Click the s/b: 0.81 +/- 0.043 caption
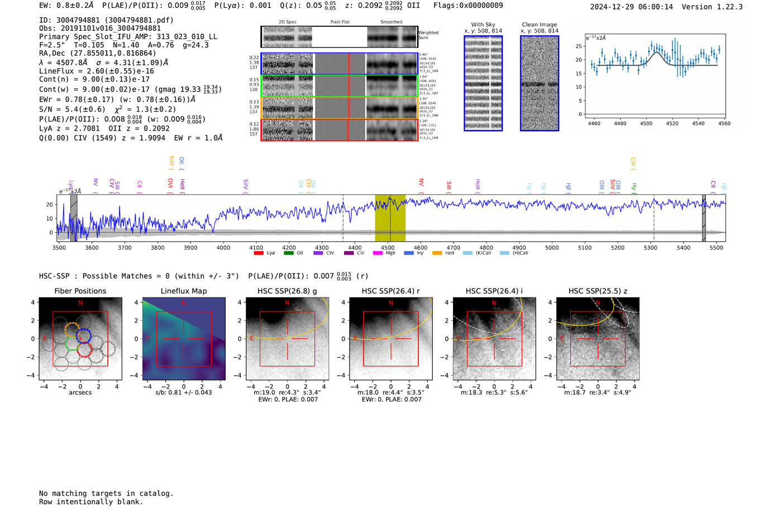The height and width of the screenshot is (532, 782). pos(184,392)
